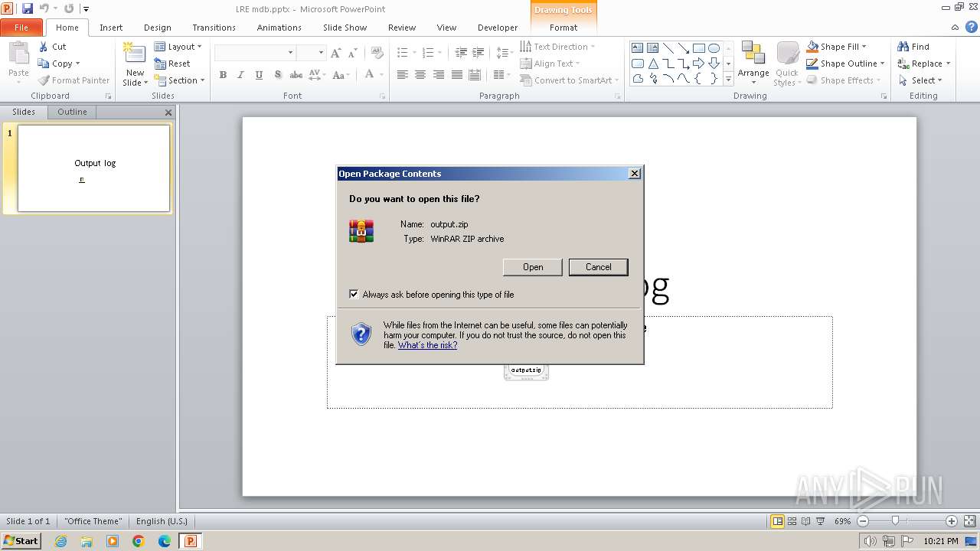Expand the shapes gallery More arrow
980x551 pixels.
(728, 79)
